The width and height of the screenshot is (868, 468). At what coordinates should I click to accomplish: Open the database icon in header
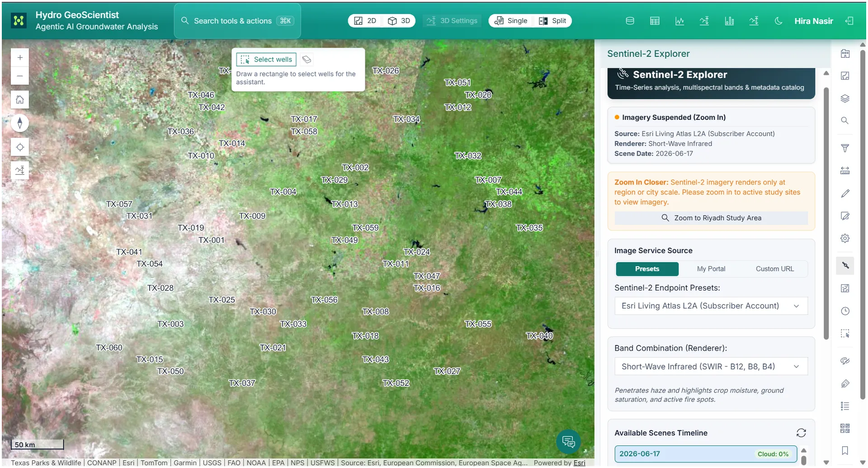click(x=630, y=21)
